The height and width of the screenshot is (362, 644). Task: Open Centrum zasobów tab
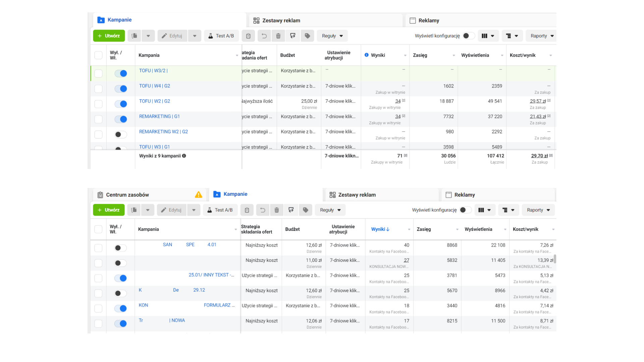click(x=150, y=195)
